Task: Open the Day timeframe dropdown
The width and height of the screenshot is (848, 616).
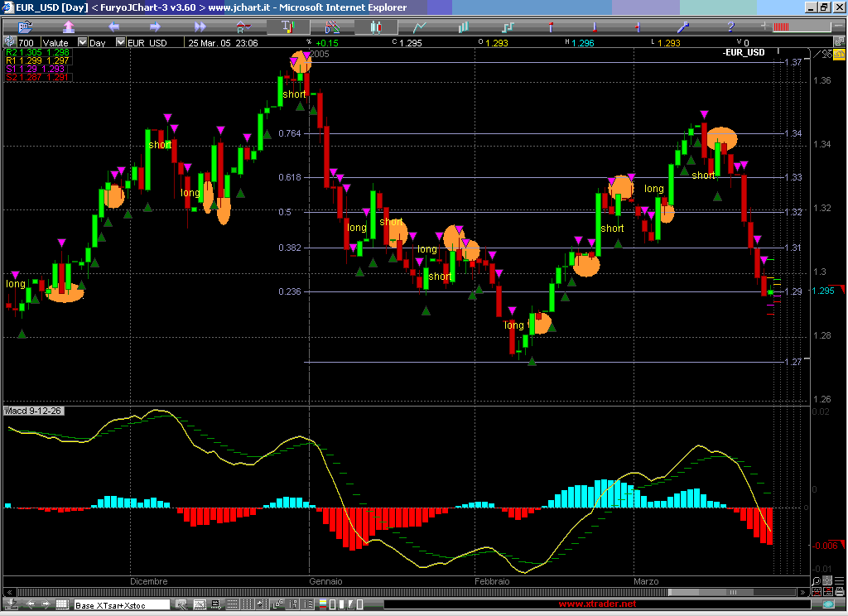Action: 120,42
